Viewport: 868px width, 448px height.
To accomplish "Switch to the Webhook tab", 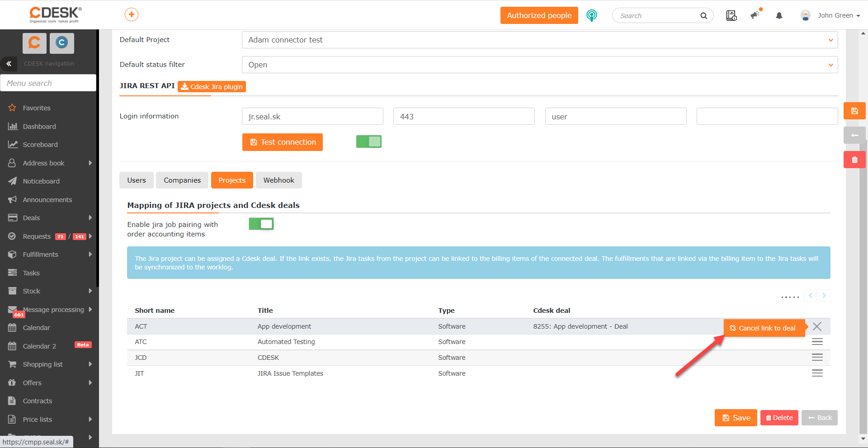I will coord(279,180).
